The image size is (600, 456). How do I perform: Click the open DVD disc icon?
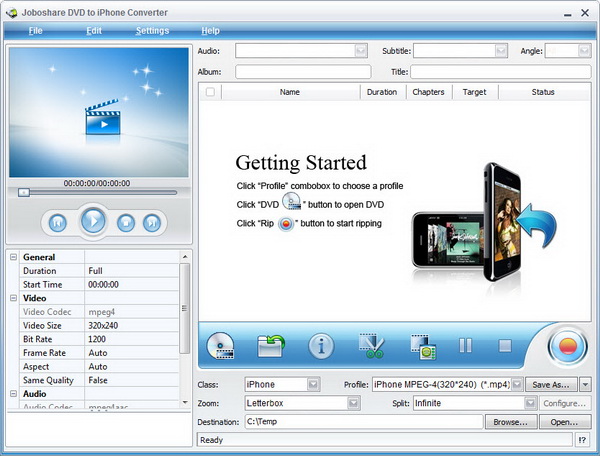pos(220,346)
